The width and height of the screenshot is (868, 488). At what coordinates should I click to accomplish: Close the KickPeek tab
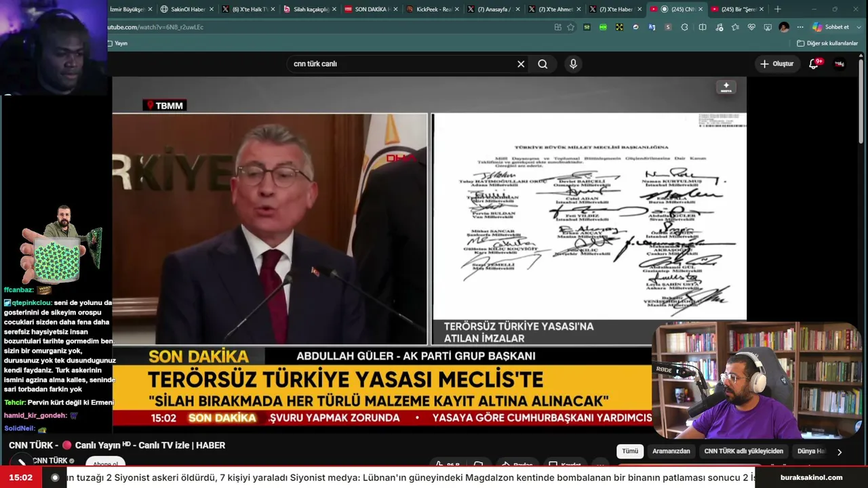[456, 9]
